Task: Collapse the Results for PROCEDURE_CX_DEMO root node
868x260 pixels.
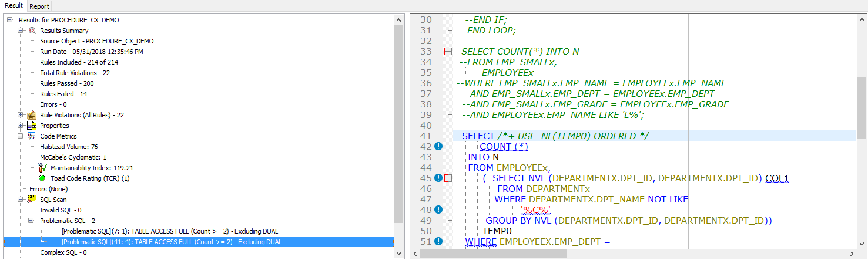Action: [10, 20]
